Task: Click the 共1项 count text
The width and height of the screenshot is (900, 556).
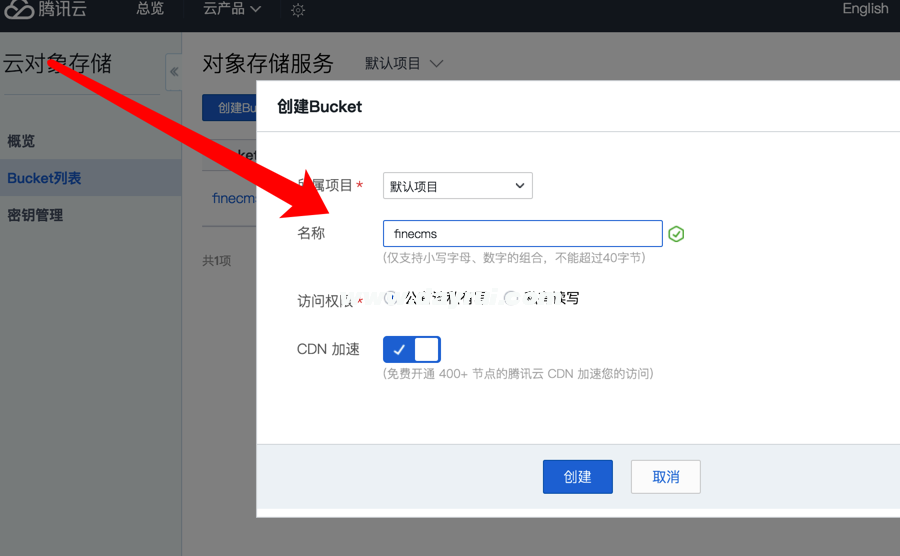Action: [216, 260]
